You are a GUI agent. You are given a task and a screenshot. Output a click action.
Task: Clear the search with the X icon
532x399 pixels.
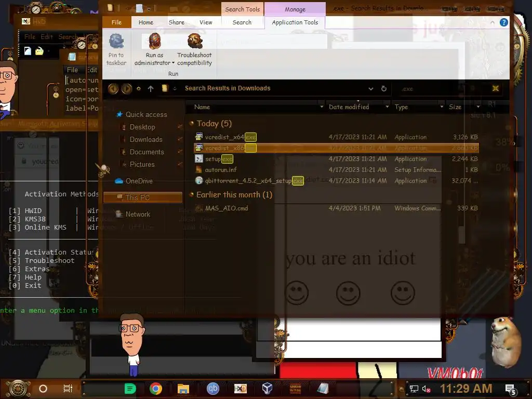495,88
